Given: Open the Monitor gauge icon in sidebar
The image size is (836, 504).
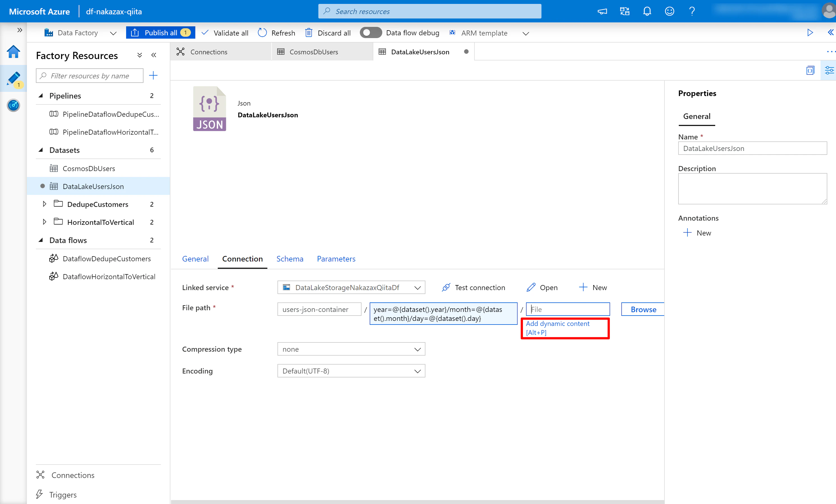Looking at the screenshot, I should click(13, 105).
